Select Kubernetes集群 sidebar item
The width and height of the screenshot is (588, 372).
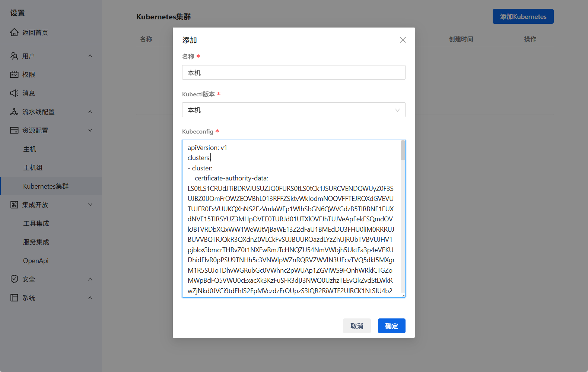pyautogui.click(x=51, y=186)
